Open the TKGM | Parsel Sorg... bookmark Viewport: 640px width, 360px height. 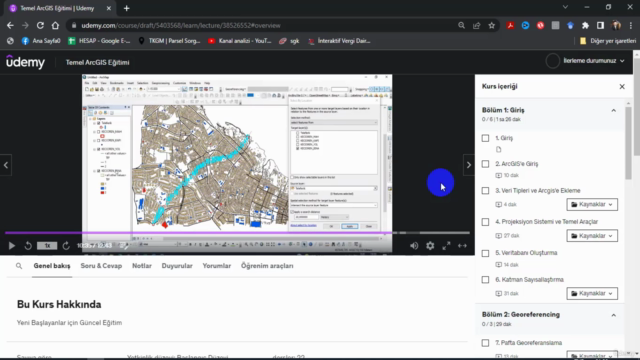(169, 41)
